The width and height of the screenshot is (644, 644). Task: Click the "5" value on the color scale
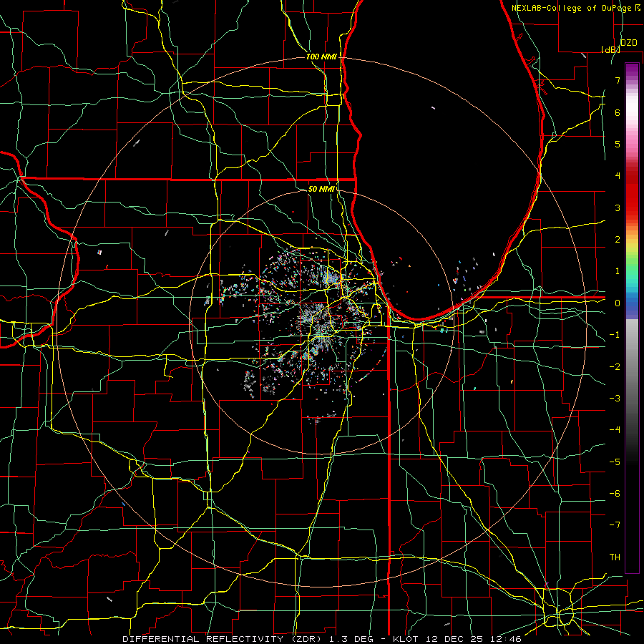(618, 144)
